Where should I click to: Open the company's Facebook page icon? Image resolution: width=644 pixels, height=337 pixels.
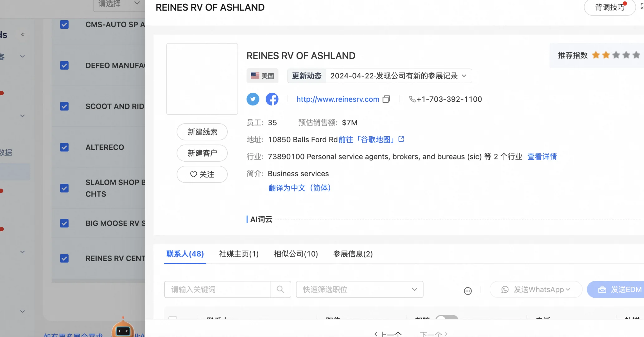pos(272,99)
